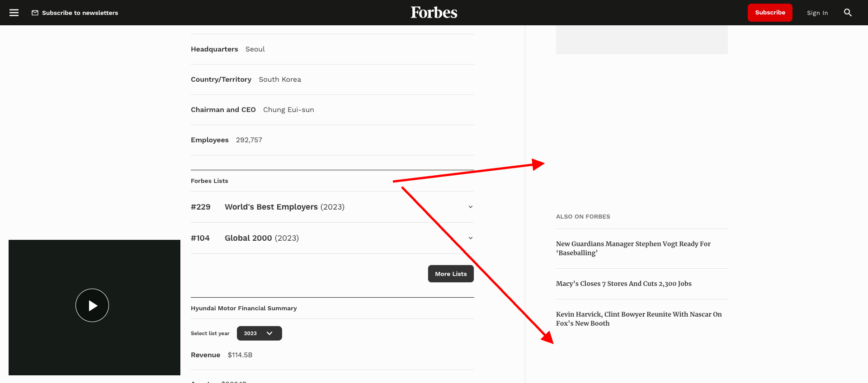Open the Select list year dropdown
The image size is (868, 383).
[x=259, y=333]
